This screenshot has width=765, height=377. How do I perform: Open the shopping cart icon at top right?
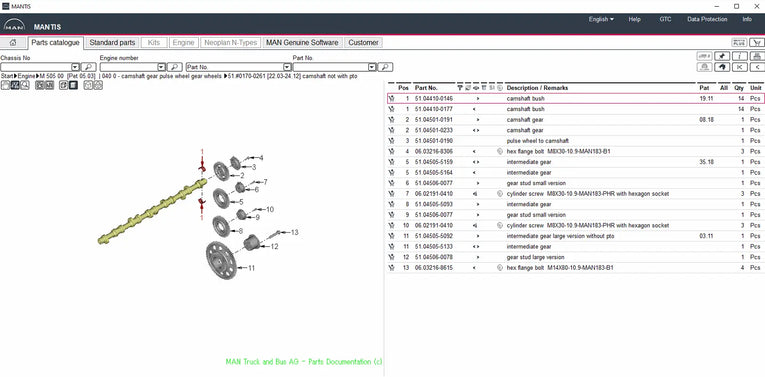coord(757,42)
